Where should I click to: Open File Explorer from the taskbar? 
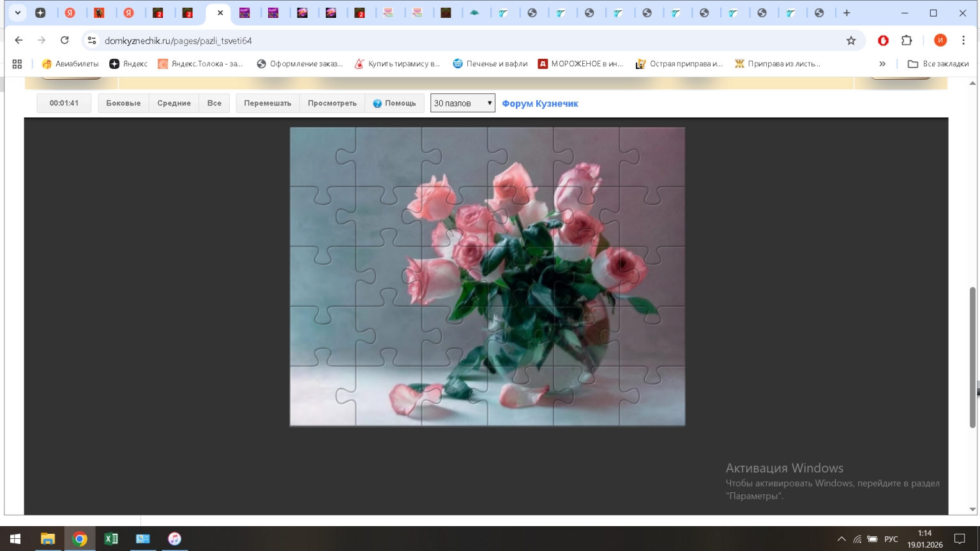47,539
